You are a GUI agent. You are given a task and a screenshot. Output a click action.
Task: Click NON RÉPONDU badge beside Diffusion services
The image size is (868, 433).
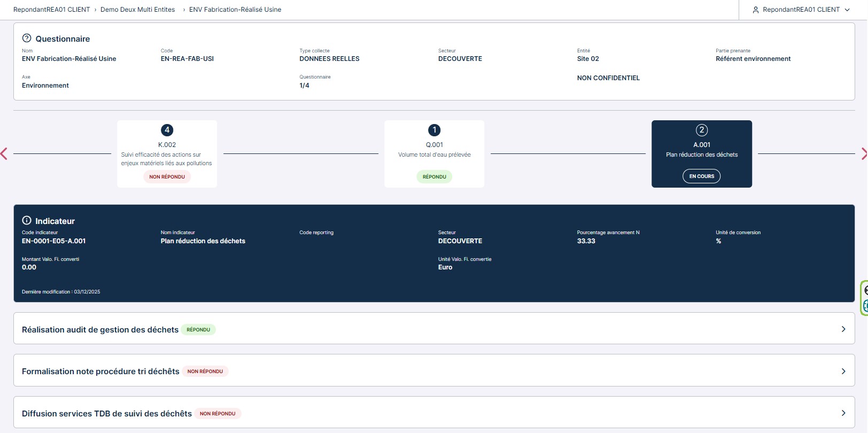[218, 414]
